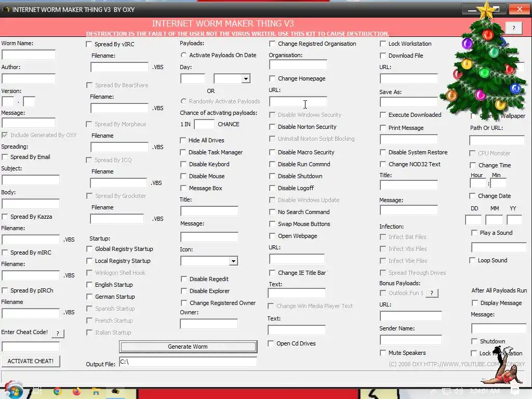Check the Lock Workstation option in top row
The width and height of the screenshot is (532, 399).
pyautogui.click(x=383, y=44)
